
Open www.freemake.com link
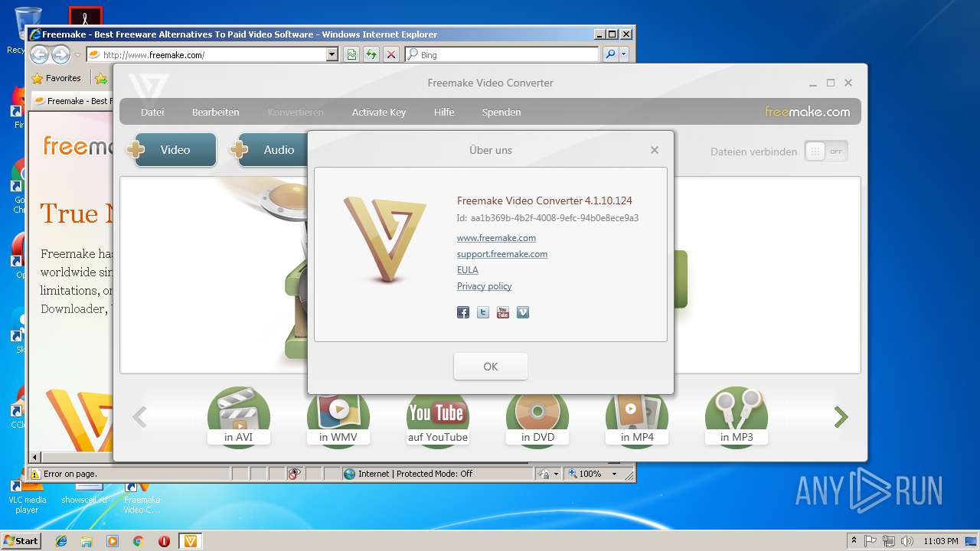(x=496, y=238)
